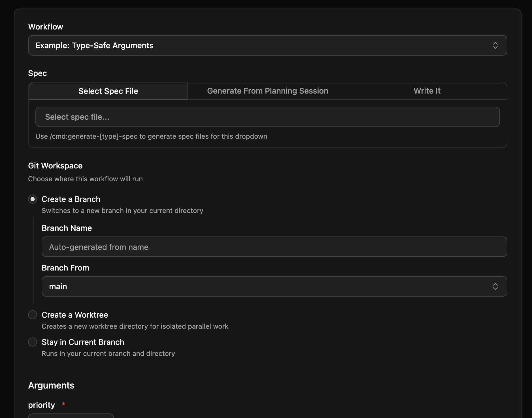
Task: Click the Arguments section heading
Action: pyautogui.click(x=51, y=385)
